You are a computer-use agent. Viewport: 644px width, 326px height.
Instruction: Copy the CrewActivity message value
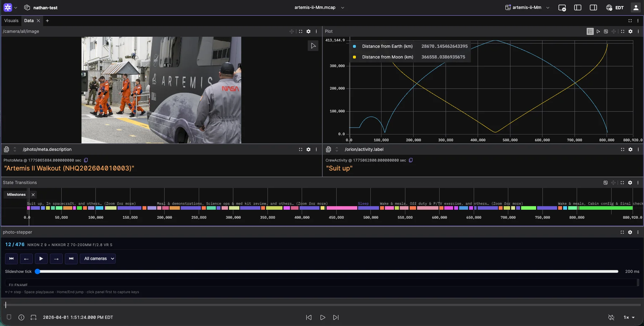click(x=411, y=160)
